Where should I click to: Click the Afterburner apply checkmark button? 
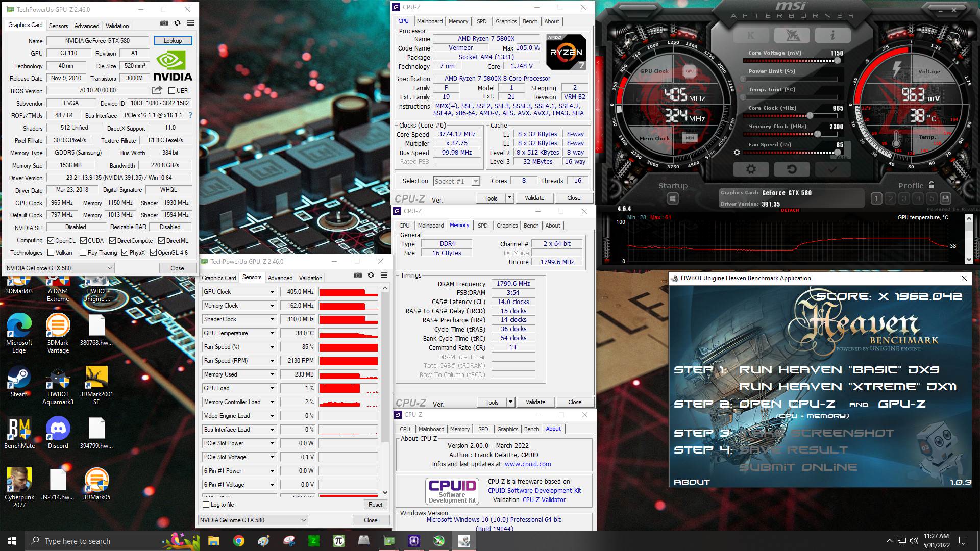coord(832,169)
